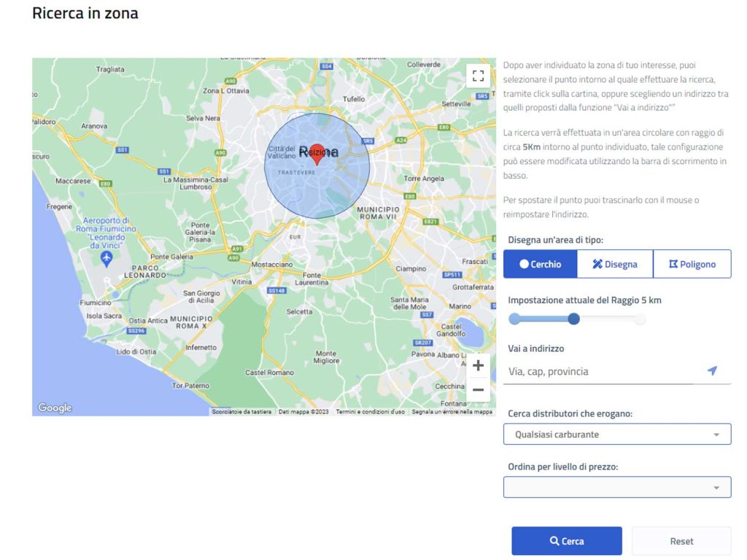
Task: Open Scorciatoie da tastiera map link
Action: (241, 411)
